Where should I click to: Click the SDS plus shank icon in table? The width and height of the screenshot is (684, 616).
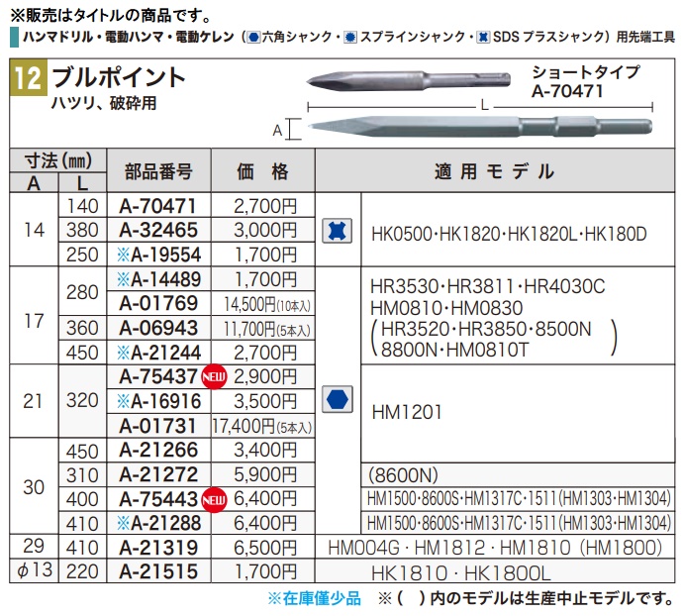pyautogui.click(x=338, y=231)
